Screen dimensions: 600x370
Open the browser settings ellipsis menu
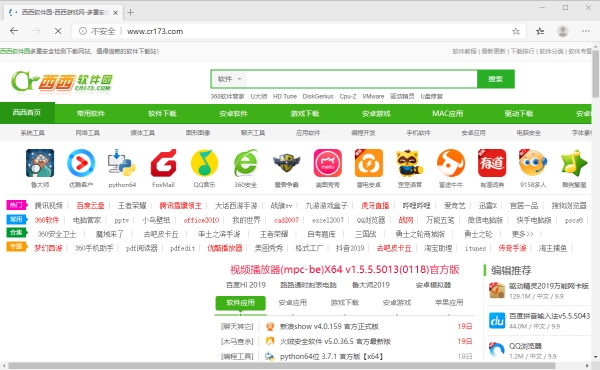point(585,31)
